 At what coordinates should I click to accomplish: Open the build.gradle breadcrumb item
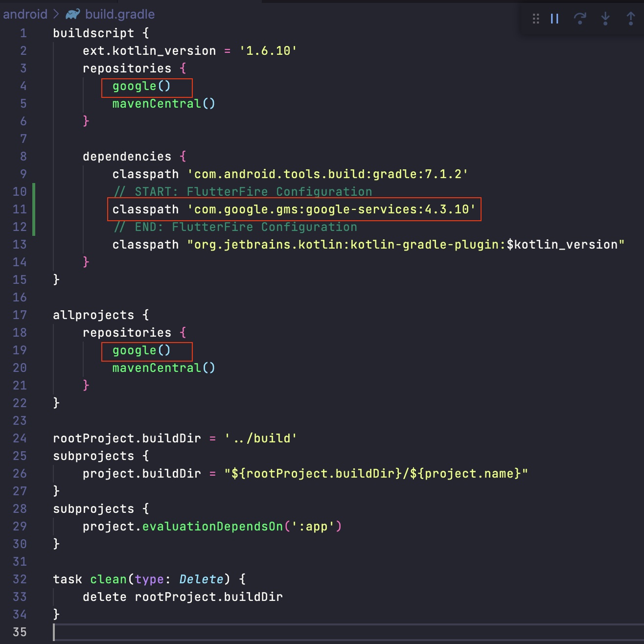(x=120, y=14)
